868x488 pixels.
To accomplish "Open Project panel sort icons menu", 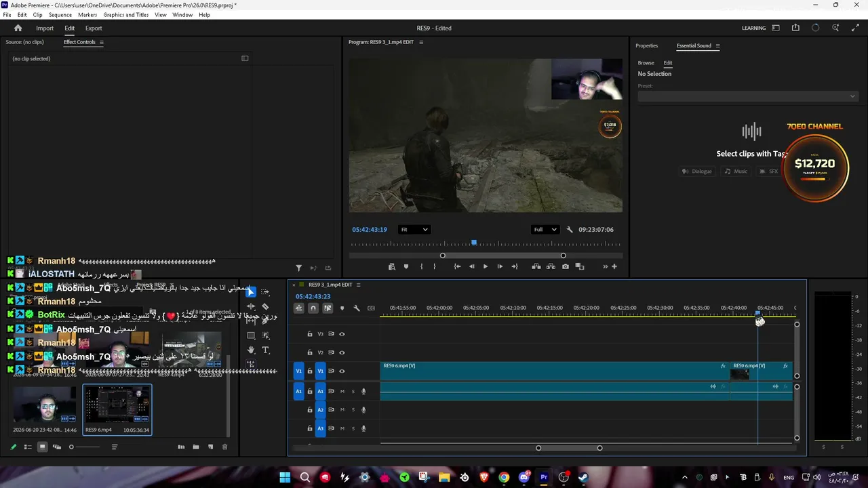I will point(115,447).
